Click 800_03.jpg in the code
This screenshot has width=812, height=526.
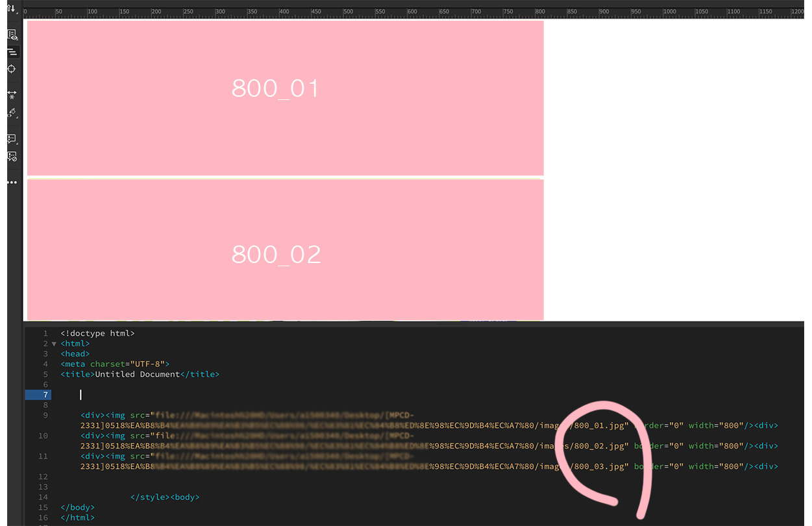coord(599,467)
